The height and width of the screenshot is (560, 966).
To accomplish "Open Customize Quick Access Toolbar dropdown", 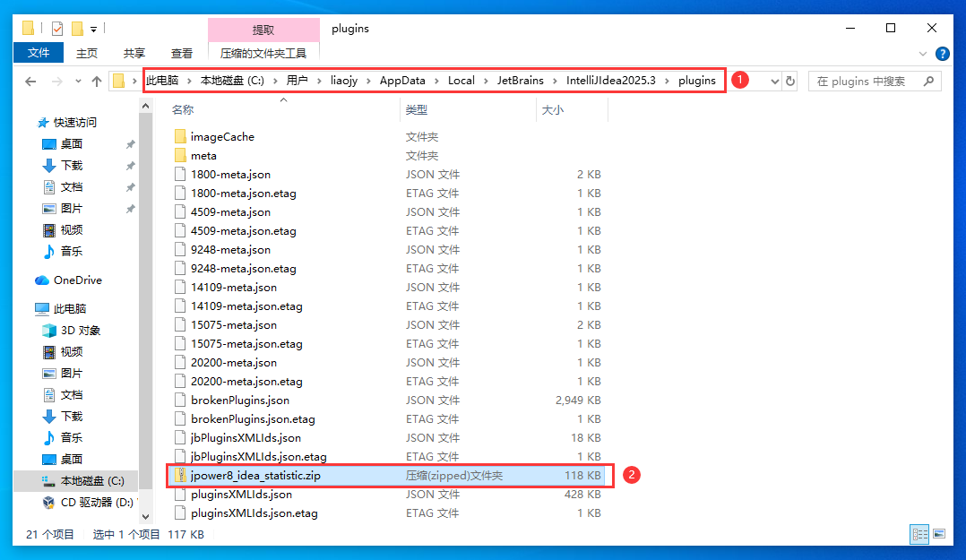I will [x=93, y=29].
